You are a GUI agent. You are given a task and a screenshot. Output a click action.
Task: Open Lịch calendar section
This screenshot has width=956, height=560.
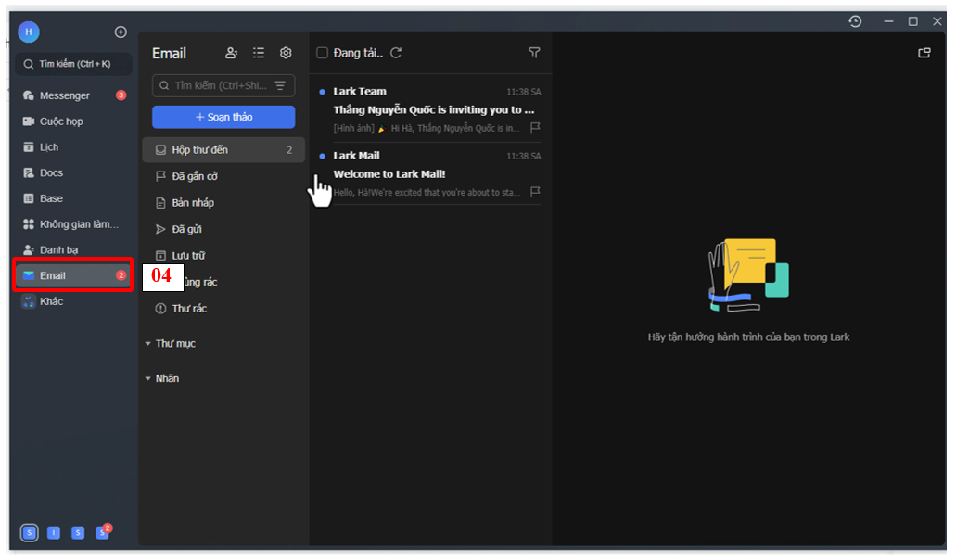73,146
